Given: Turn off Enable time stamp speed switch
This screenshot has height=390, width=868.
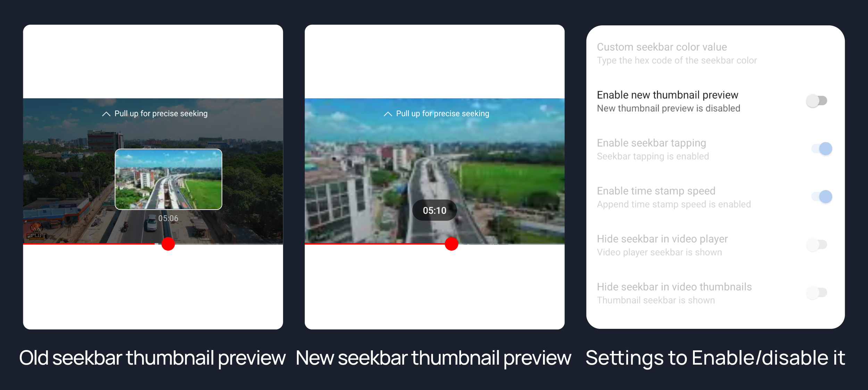Looking at the screenshot, I should (x=822, y=197).
